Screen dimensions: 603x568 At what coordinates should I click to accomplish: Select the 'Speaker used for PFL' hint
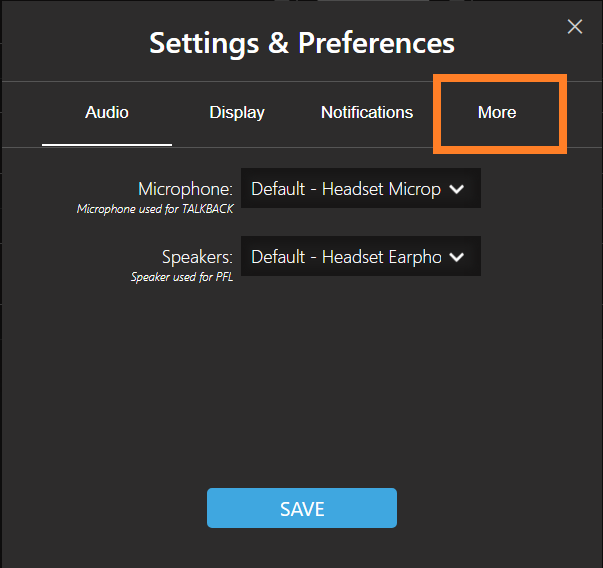tap(182, 277)
